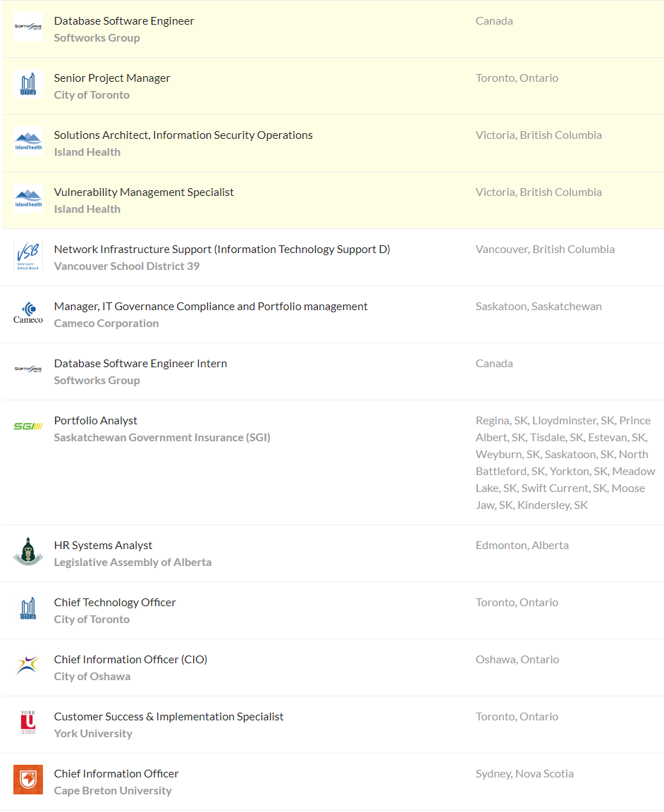Viewport: 664px width, 812px height.
Task: Click the orange Cape Breton University logo
Action: click(x=28, y=780)
